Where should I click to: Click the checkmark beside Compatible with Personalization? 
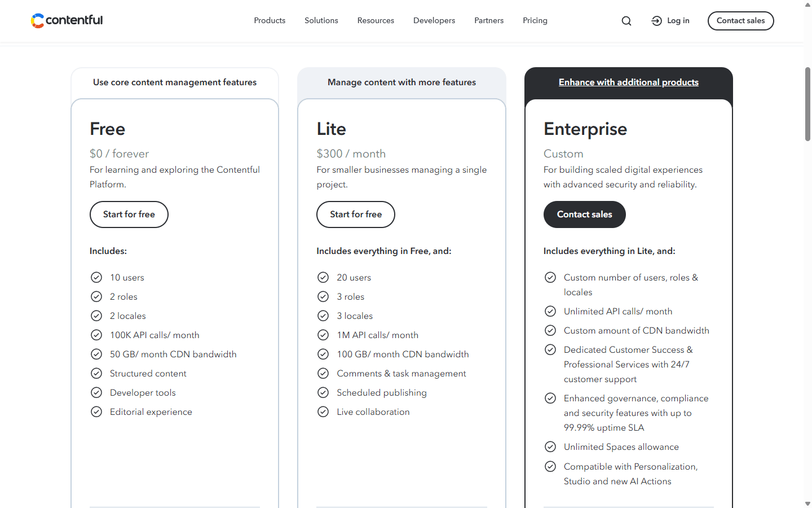pyautogui.click(x=550, y=466)
